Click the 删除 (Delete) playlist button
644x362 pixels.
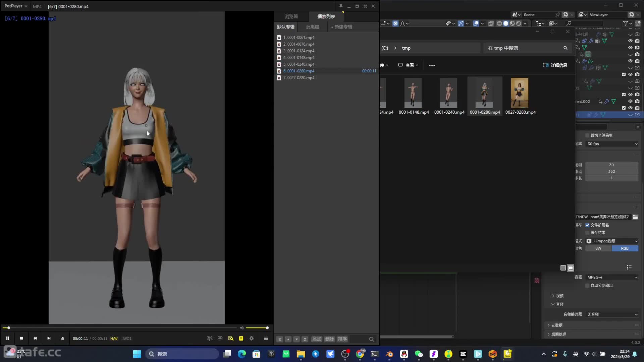pos(330,339)
